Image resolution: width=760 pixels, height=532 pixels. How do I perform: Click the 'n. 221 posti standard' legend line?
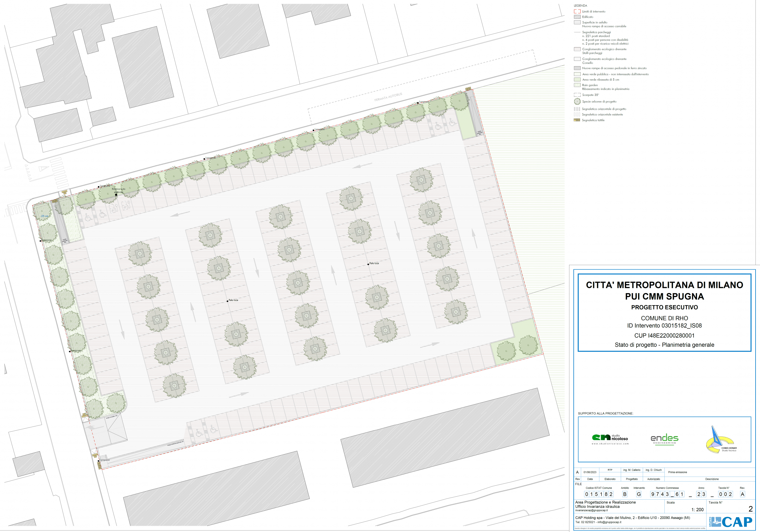(596, 36)
